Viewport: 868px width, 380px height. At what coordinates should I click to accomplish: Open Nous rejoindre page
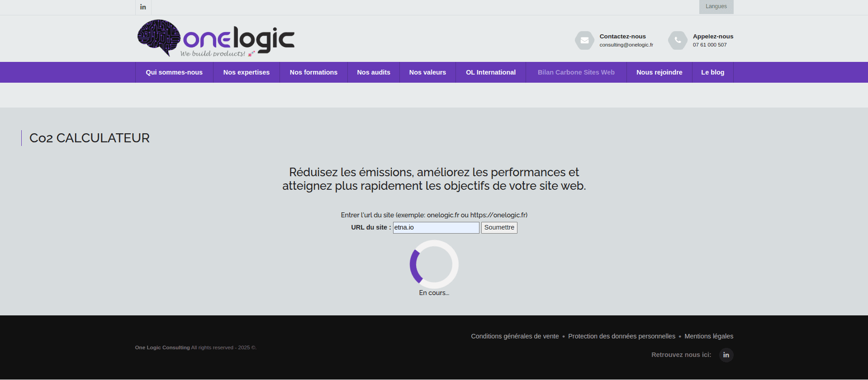coord(659,72)
